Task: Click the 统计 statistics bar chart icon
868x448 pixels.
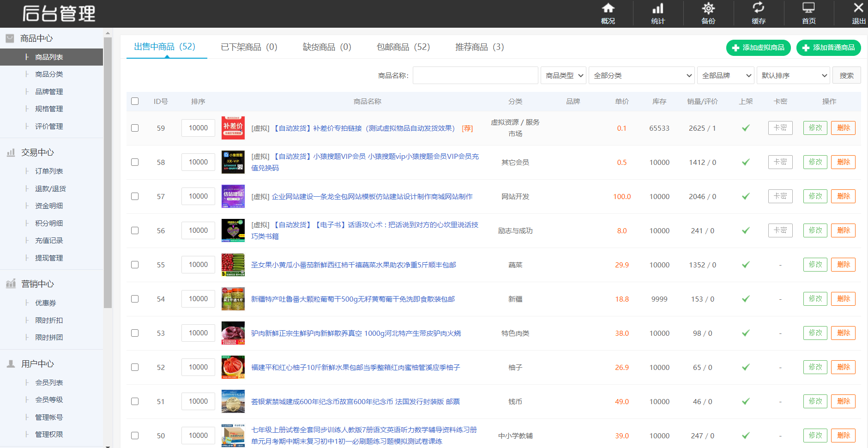Action: 658,9
